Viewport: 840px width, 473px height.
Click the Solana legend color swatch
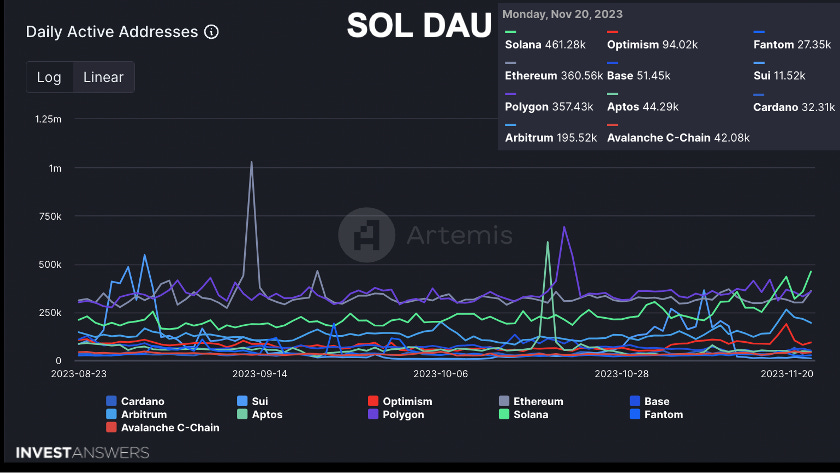pyautogui.click(x=504, y=414)
